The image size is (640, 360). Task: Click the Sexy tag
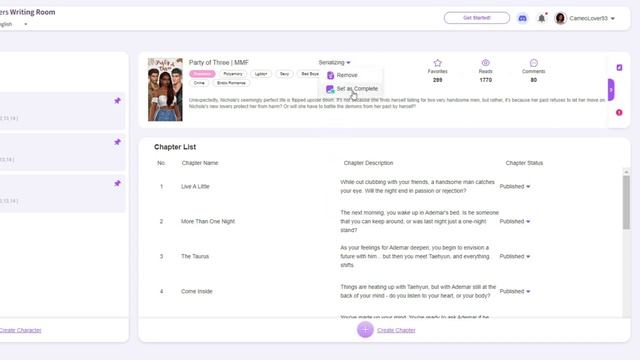pos(284,74)
